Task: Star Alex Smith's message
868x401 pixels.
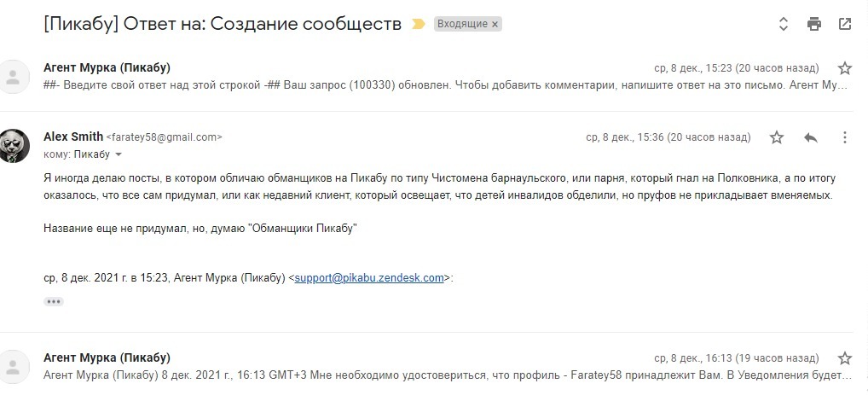Action: [777, 137]
